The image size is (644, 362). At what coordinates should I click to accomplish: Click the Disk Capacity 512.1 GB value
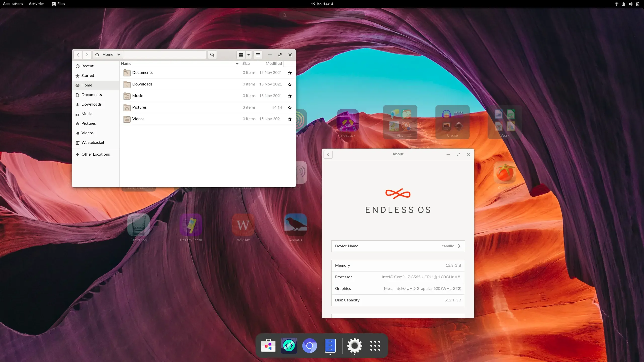tap(453, 300)
